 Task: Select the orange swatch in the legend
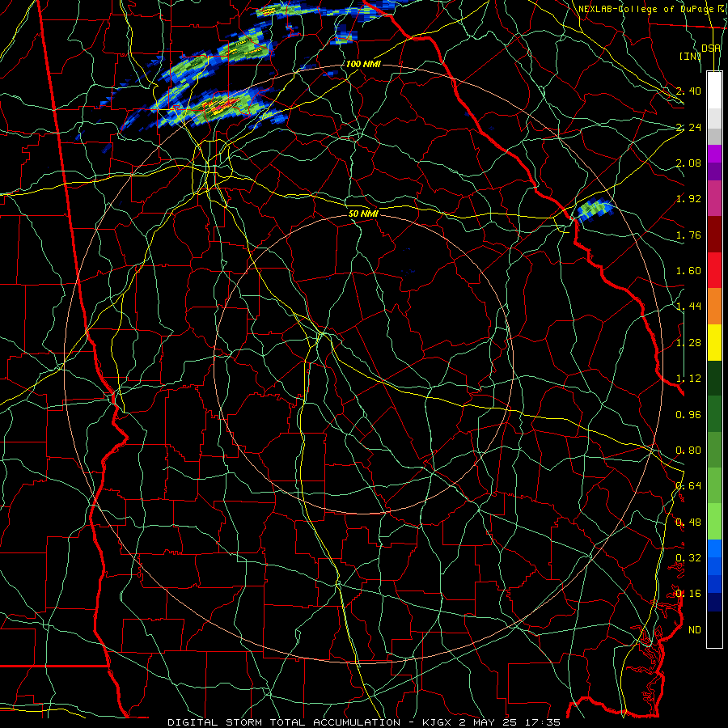714,307
